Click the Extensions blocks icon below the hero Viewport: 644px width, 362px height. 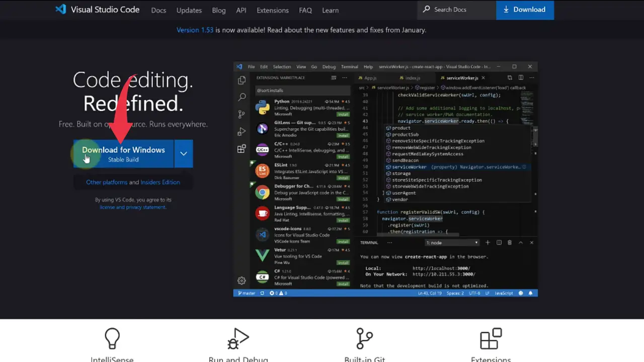tap(491, 338)
